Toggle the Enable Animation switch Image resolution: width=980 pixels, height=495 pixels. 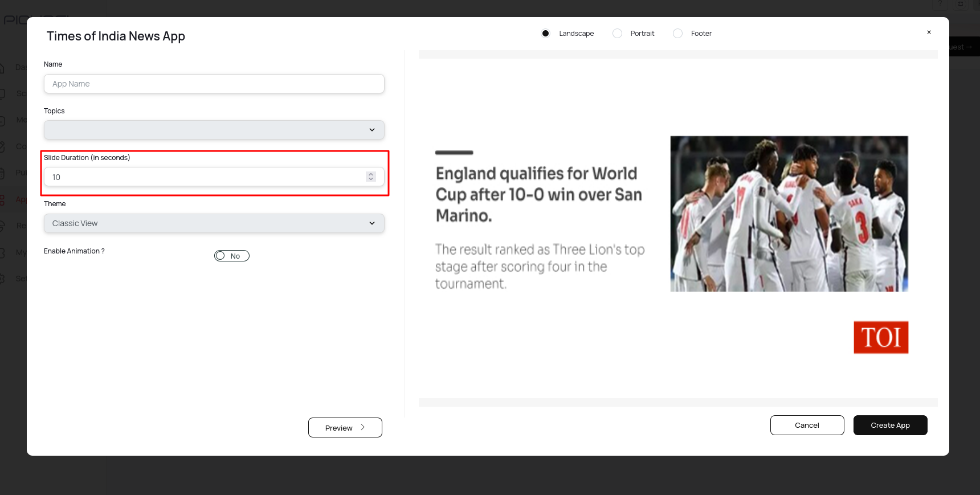tap(231, 256)
